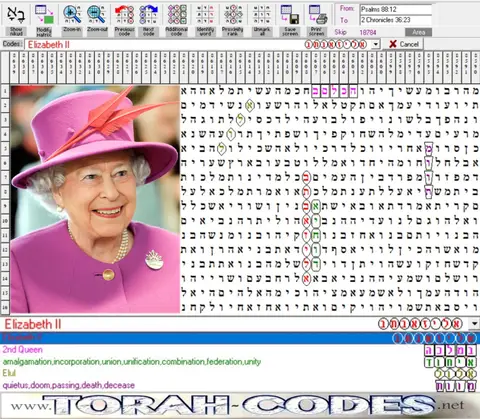Click the Zoom-out magnifier icon

click(97, 15)
